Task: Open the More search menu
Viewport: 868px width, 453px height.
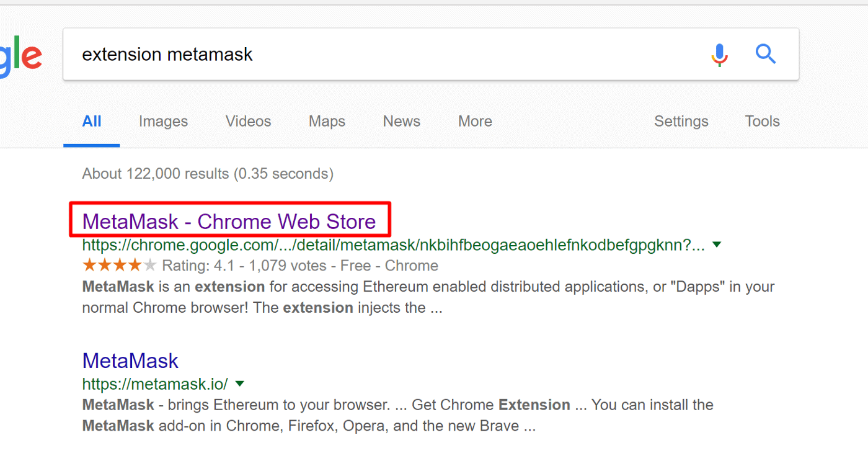Action: (475, 121)
